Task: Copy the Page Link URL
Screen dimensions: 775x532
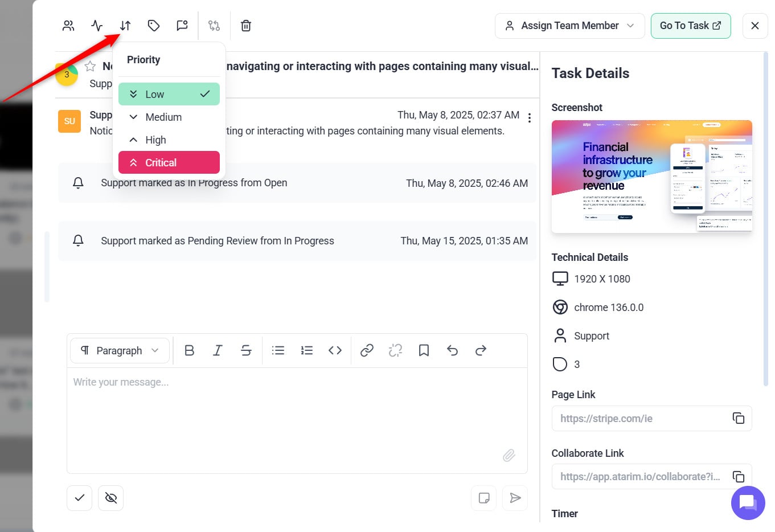Action: click(738, 418)
